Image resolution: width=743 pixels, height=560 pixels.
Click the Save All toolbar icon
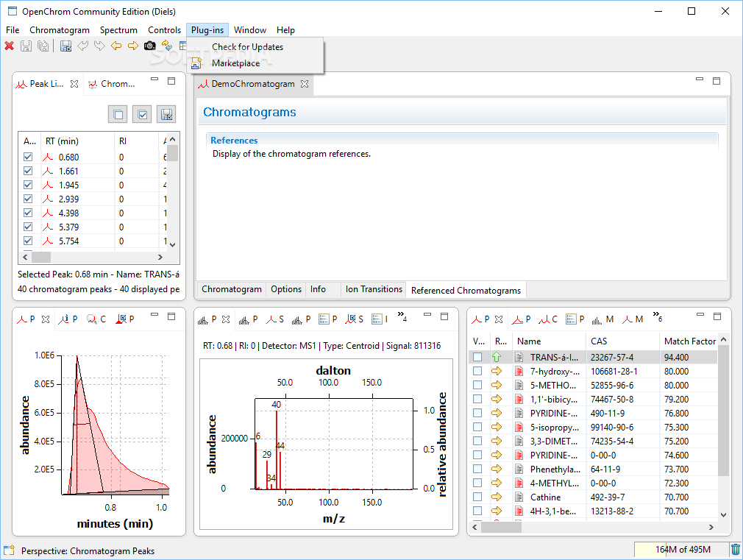pyautogui.click(x=43, y=46)
